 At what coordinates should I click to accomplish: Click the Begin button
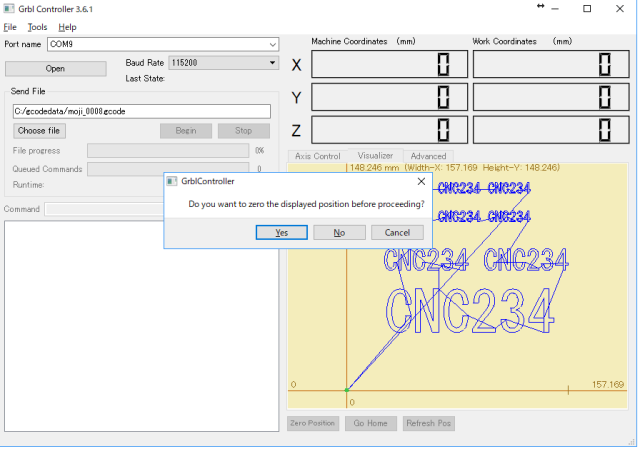tap(186, 131)
